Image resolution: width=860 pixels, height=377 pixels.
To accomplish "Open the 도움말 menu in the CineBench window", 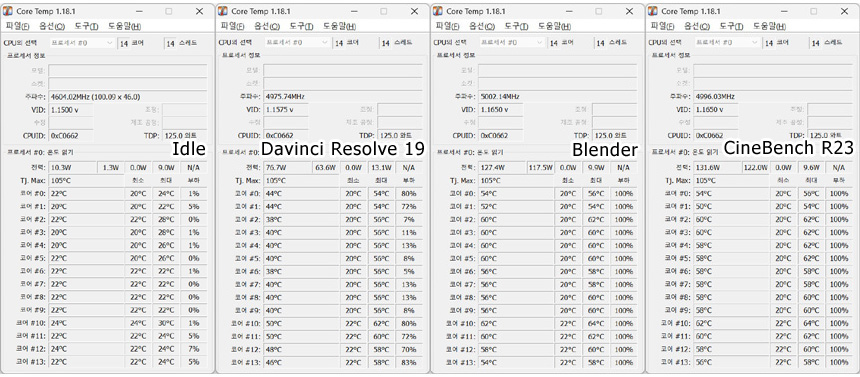I will coord(769,26).
